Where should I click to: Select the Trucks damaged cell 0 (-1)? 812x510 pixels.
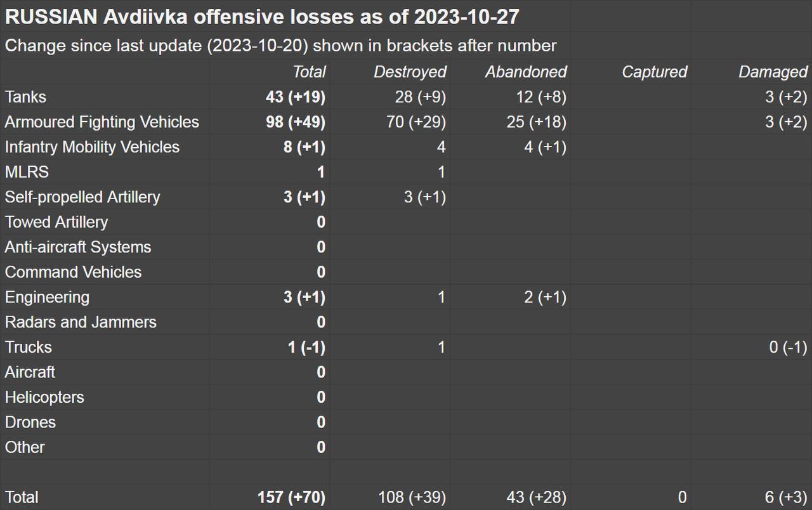click(788, 347)
